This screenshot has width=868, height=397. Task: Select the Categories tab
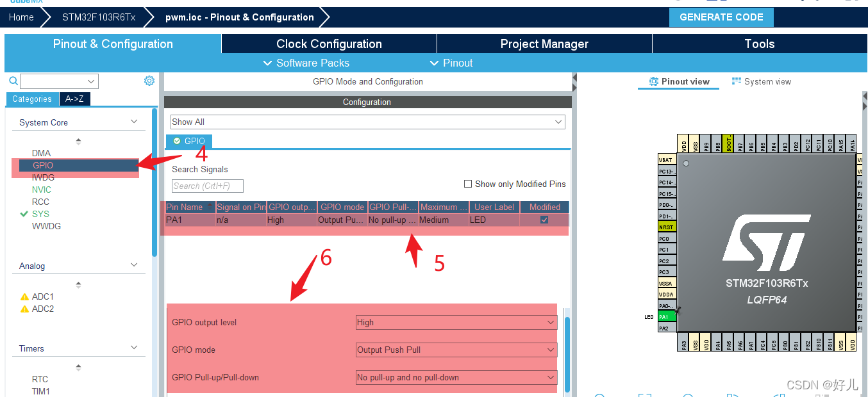click(32, 99)
